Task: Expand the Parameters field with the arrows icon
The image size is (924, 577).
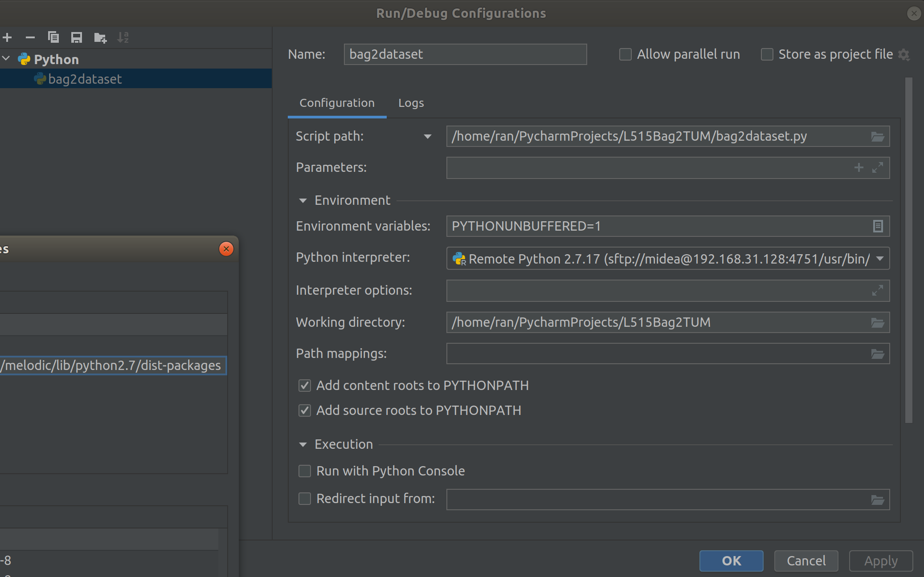Action: pyautogui.click(x=877, y=168)
